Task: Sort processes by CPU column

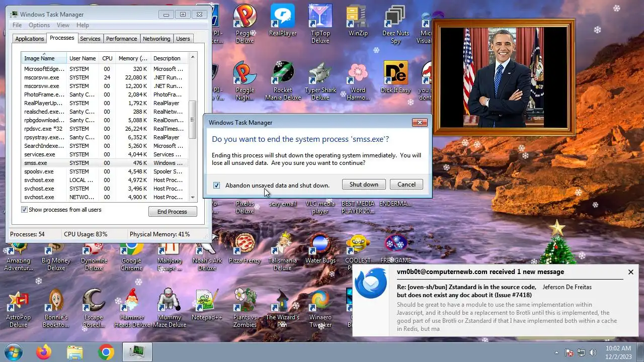Action: pos(107,58)
